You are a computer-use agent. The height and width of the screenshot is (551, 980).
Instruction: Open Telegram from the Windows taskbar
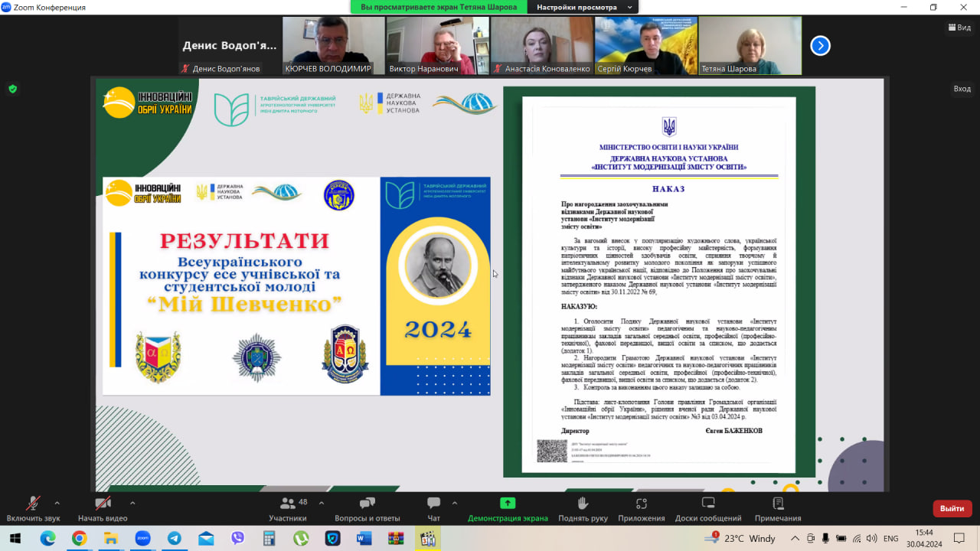click(174, 538)
